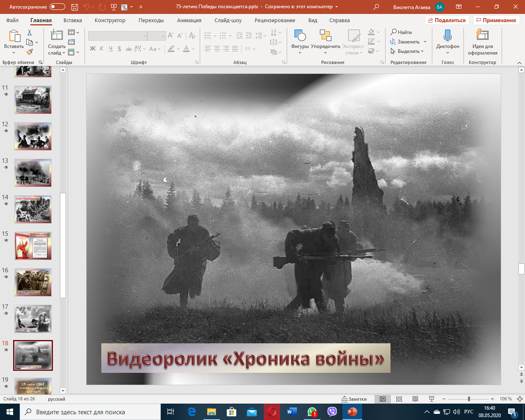Switch to slide sorter view
This screenshot has height=420, width=525.
[x=399, y=399]
